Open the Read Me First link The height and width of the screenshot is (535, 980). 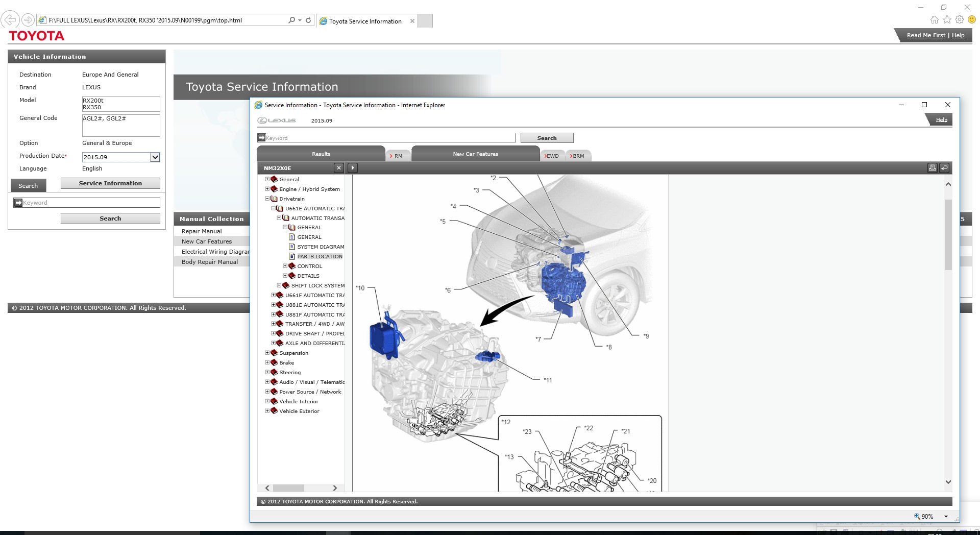[926, 35]
